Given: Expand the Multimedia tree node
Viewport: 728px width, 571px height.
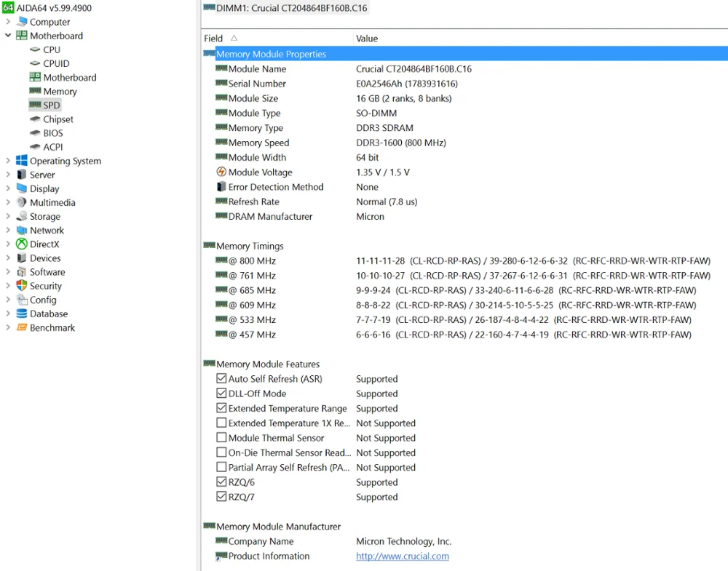Looking at the screenshot, I should (x=8, y=202).
